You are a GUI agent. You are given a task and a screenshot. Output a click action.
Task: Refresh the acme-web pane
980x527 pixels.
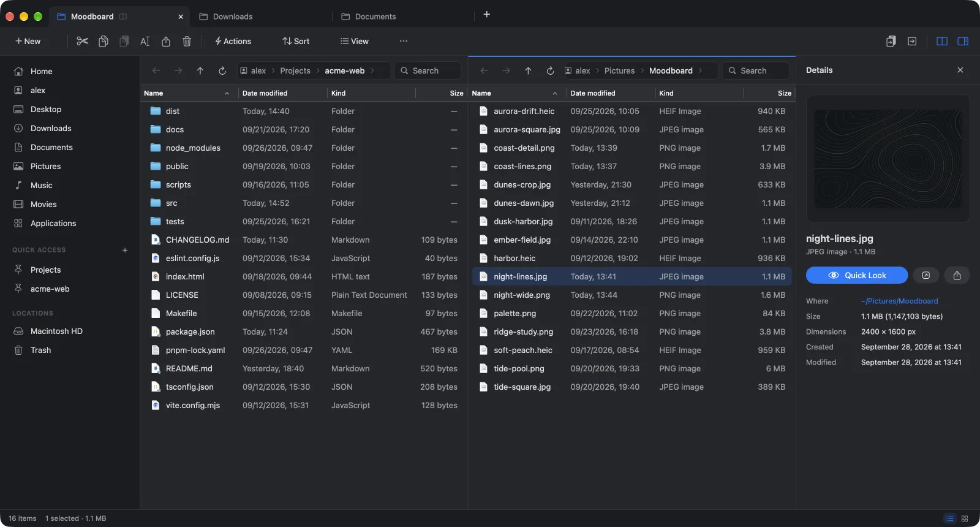coord(222,70)
